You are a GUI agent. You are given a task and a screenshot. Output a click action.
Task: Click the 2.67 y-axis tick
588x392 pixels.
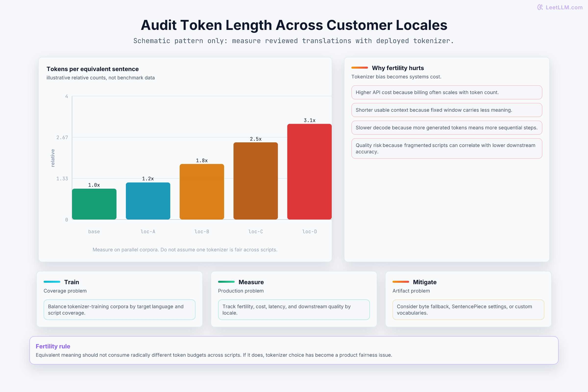(62, 137)
